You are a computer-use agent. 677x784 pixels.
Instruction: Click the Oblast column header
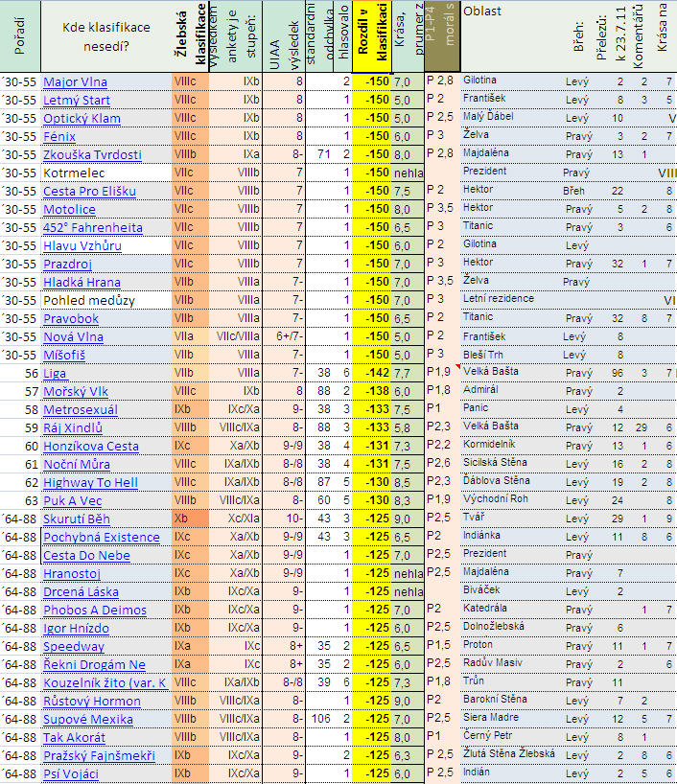pos(479,11)
